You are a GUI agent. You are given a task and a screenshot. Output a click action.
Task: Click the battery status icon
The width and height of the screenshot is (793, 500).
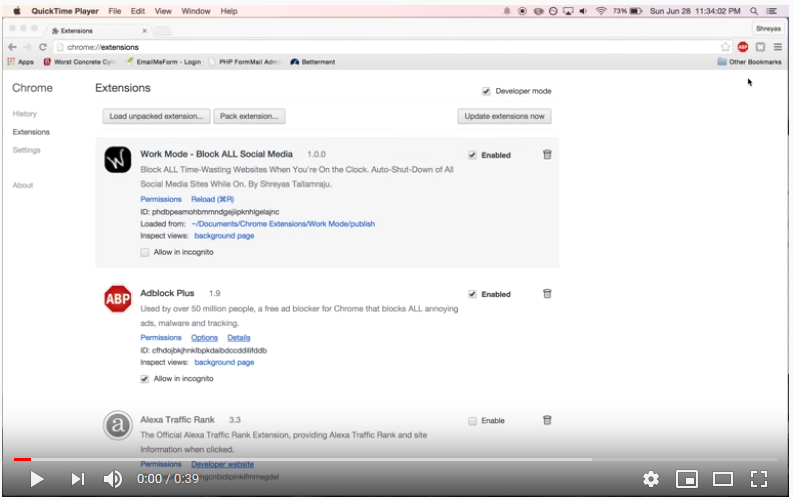click(636, 11)
